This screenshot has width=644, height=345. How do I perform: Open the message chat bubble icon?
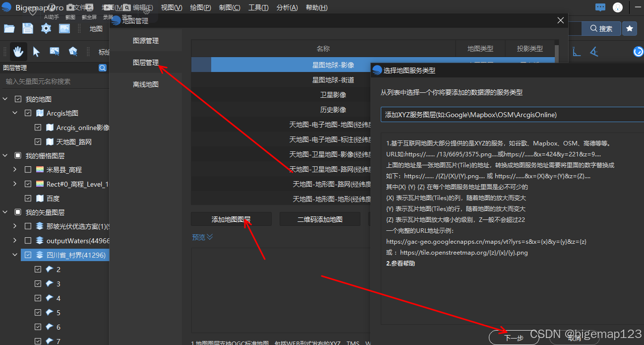click(600, 7)
